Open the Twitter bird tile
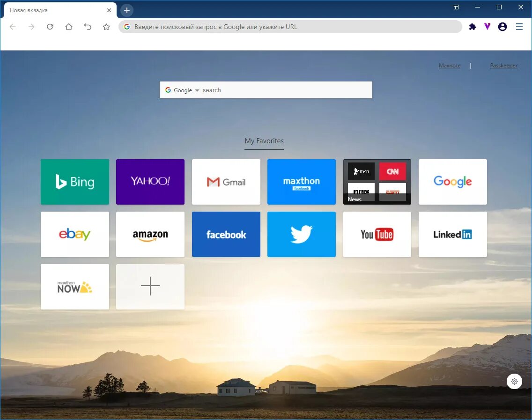Image resolution: width=532 pixels, height=420 pixels. (x=302, y=235)
